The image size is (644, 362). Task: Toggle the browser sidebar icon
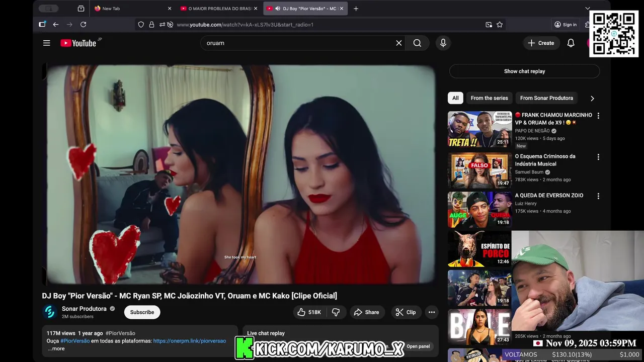[x=42, y=25]
